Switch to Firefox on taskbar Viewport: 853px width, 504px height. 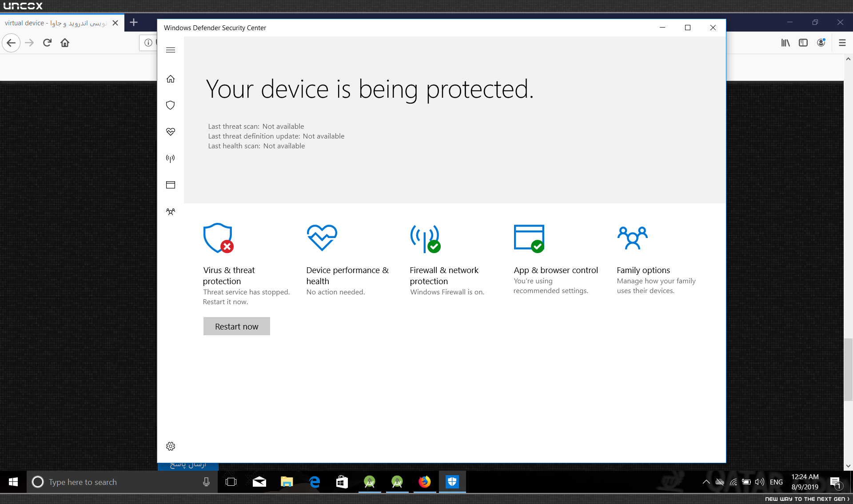click(x=425, y=482)
